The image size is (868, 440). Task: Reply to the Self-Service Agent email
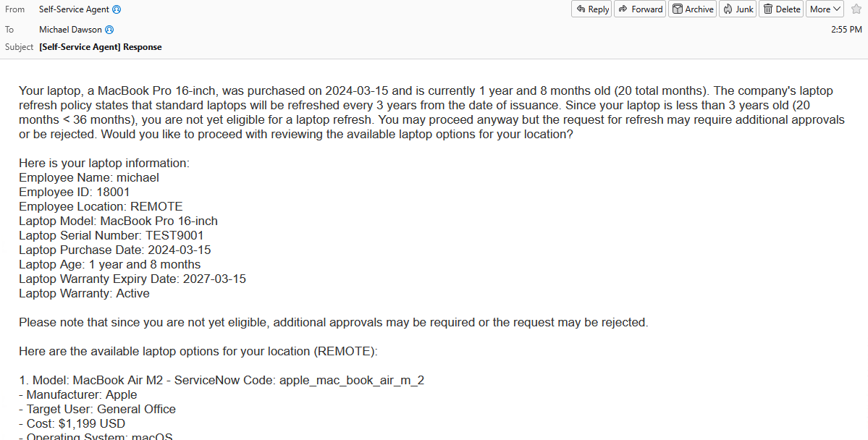[x=591, y=9]
